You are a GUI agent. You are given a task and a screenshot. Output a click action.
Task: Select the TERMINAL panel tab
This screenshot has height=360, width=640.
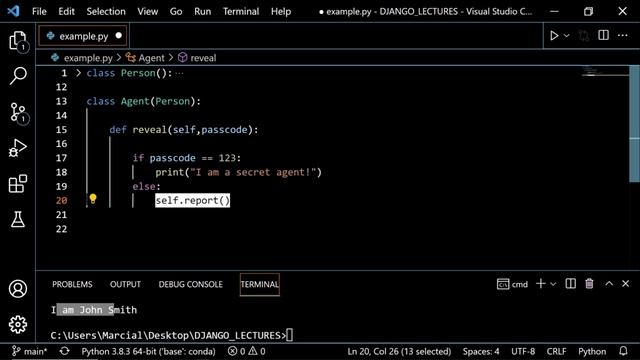[260, 284]
